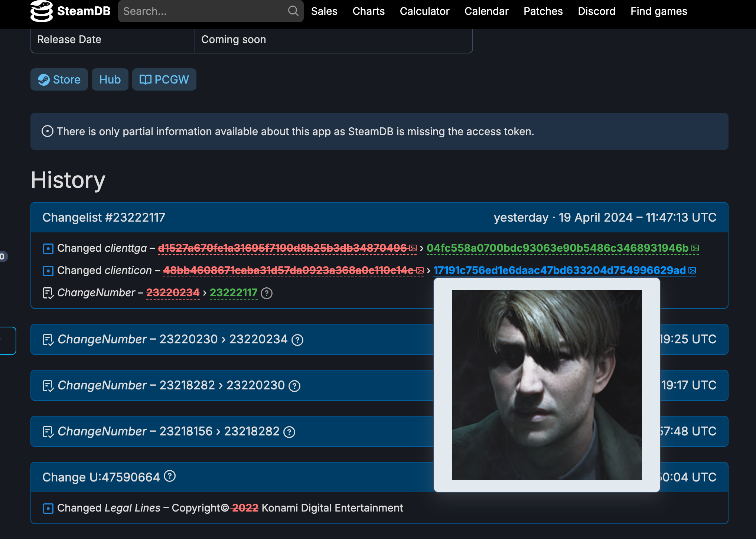The image size is (756, 539).
Task: Open hash link 17191c756ed1e6daac47bd633204d754996629ad
Action: (560, 270)
